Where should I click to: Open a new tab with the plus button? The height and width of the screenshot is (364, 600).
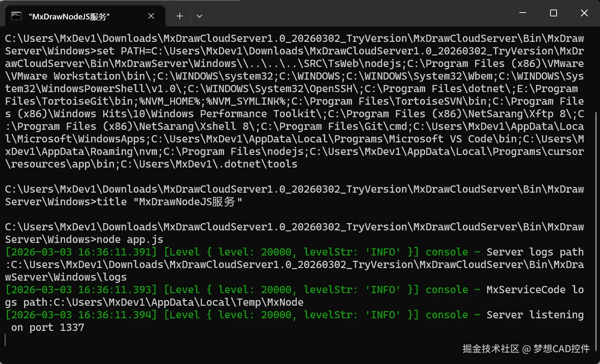point(180,16)
